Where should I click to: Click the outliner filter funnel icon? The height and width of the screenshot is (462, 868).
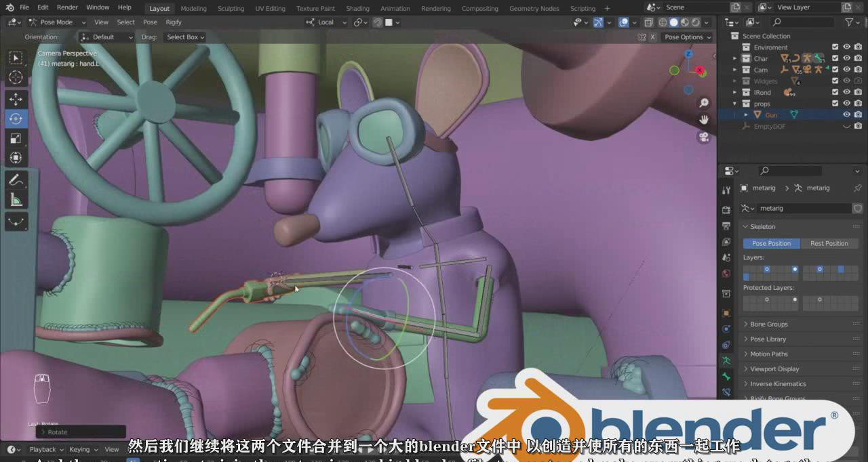pyautogui.click(x=849, y=22)
